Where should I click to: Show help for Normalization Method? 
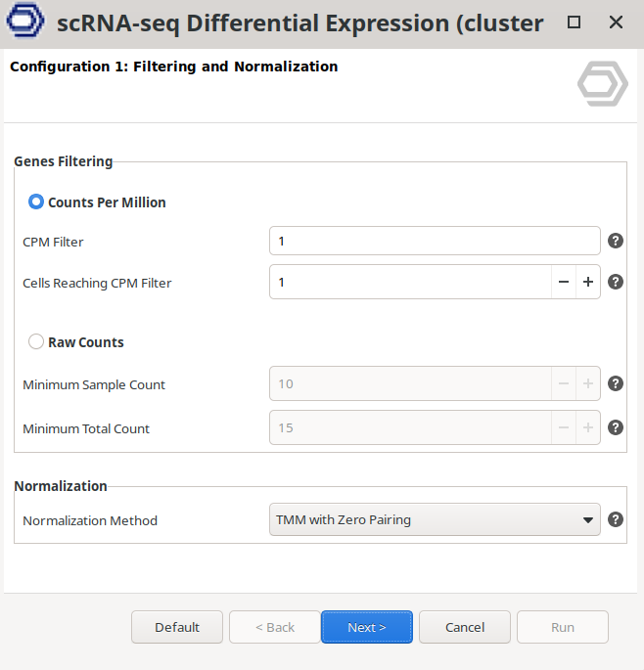pos(616,519)
